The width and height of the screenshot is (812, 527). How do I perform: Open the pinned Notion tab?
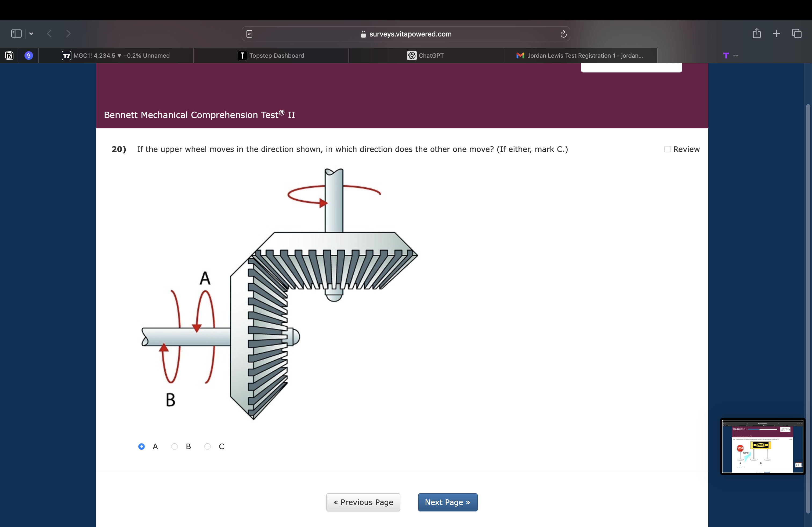pyautogui.click(x=10, y=56)
